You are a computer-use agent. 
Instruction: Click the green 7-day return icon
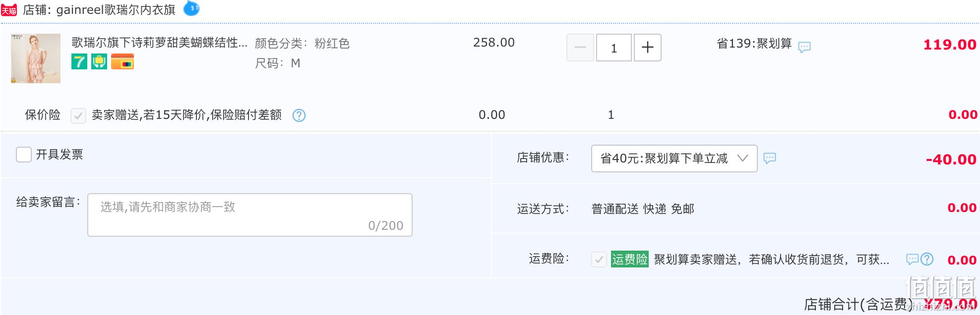coord(79,62)
